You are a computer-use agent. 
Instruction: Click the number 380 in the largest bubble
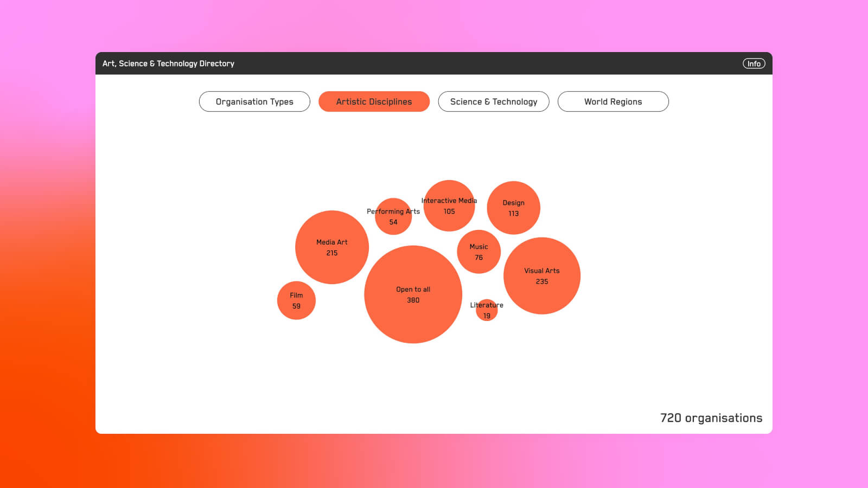pyautogui.click(x=413, y=300)
